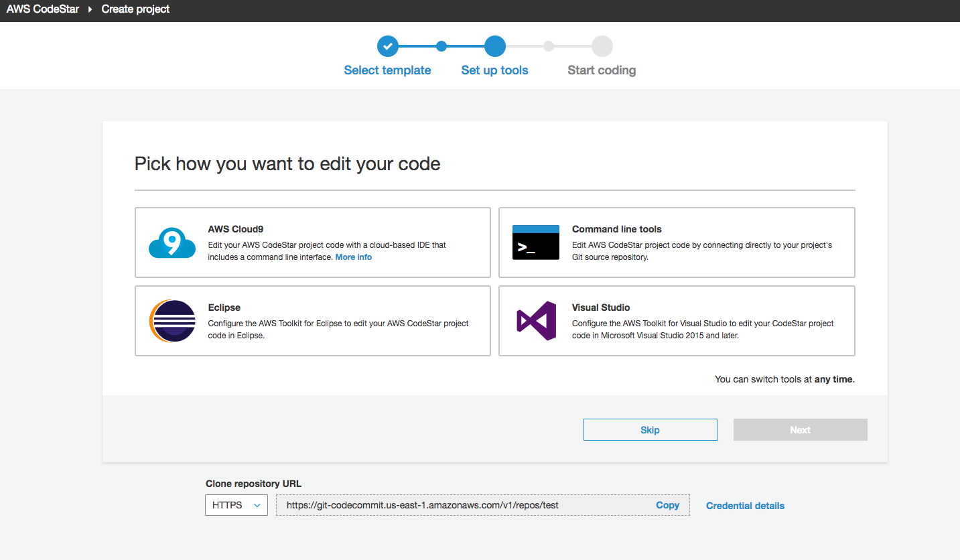Click the Start coding step circle
960x560 pixels.
pos(601,46)
